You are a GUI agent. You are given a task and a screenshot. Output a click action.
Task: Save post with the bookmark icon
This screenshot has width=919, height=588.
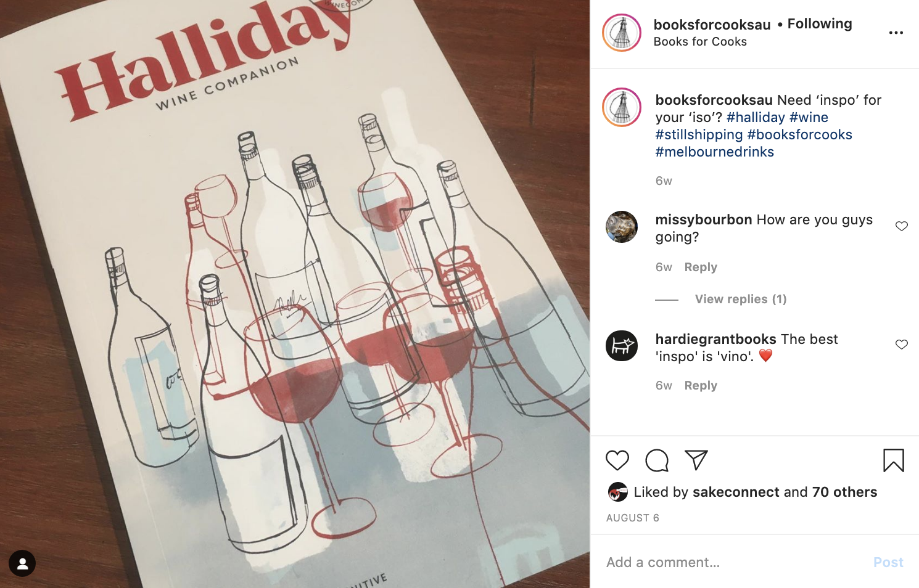tap(893, 460)
